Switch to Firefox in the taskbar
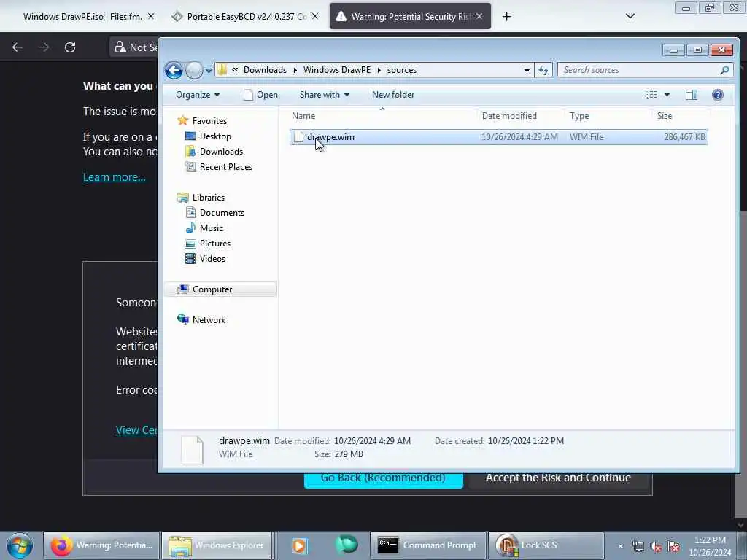747x560 pixels. tap(101, 545)
